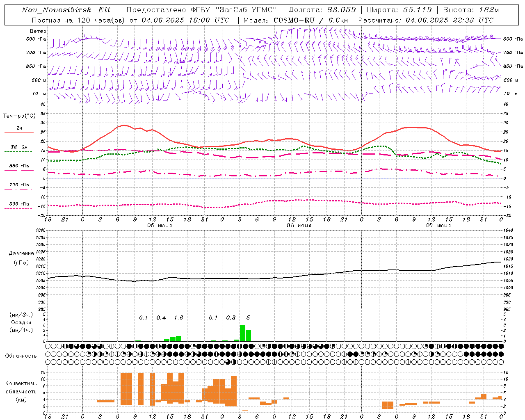This screenshot has width=525, height=420.
Task: Select the latitude value 55.119
Action: [x=417, y=10]
